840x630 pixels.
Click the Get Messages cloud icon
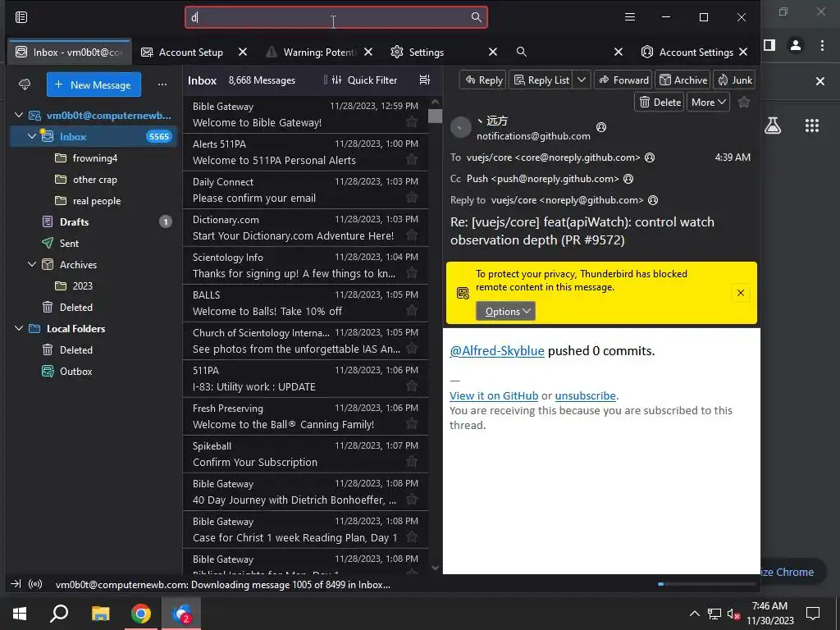point(25,84)
